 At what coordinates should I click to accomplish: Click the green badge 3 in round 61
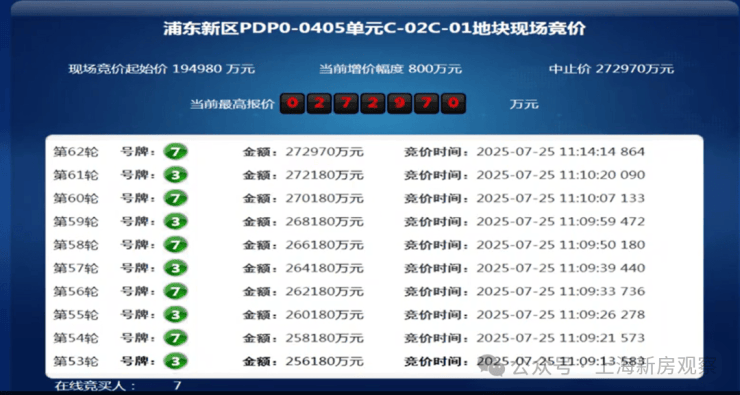coord(176,176)
